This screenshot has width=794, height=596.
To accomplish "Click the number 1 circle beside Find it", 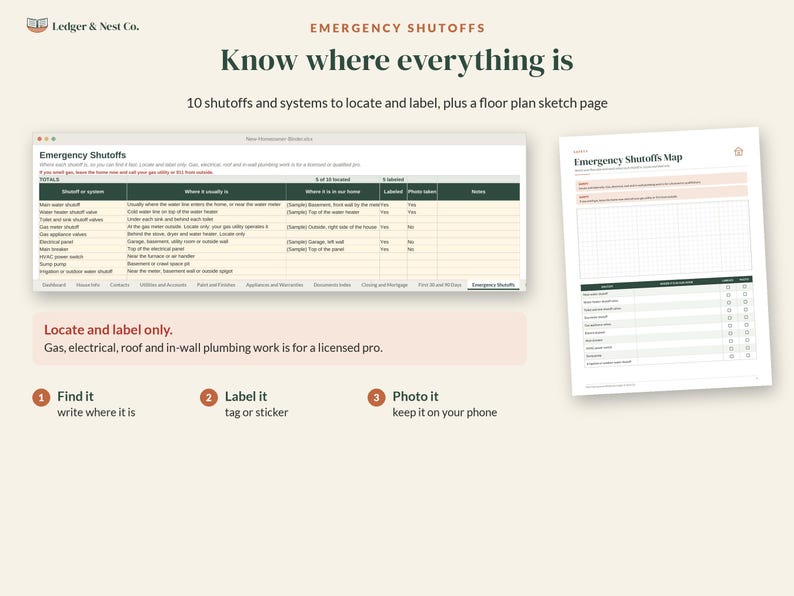I will [41, 398].
